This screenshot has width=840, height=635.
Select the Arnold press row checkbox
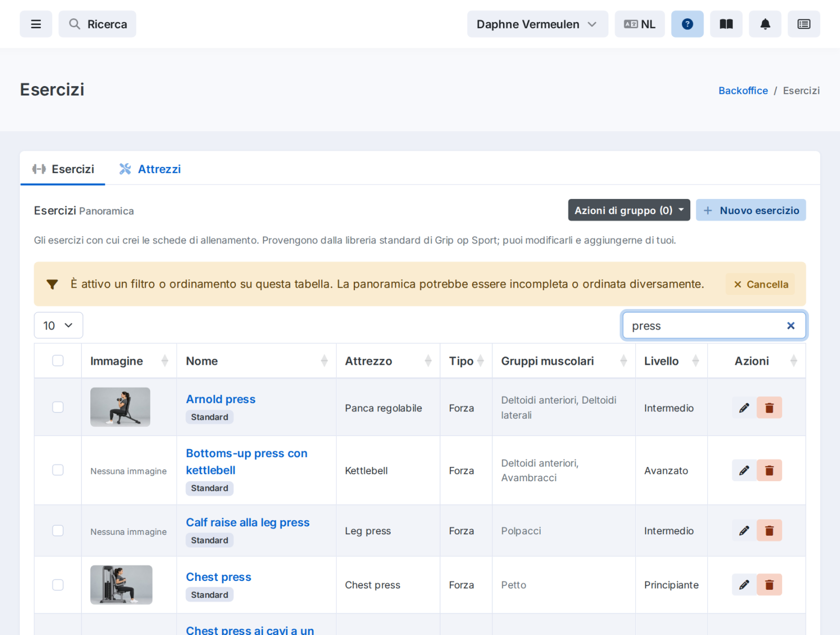click(x=58, y=407)
